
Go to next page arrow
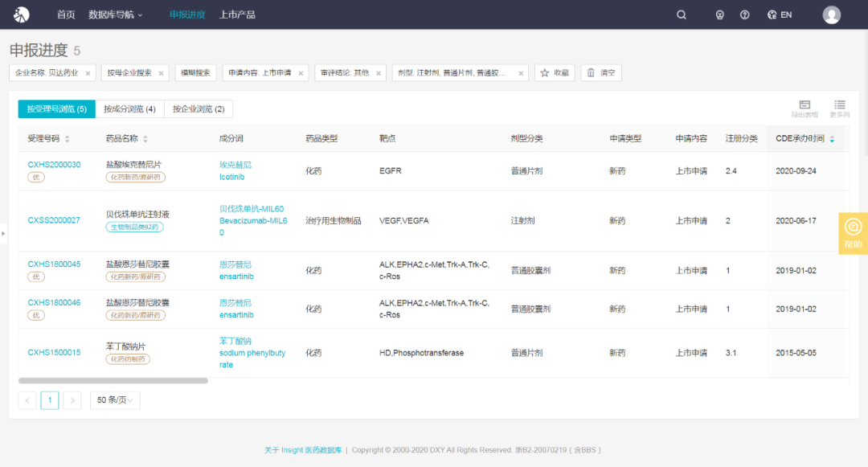pyautogui.click(x=72, y=400)
